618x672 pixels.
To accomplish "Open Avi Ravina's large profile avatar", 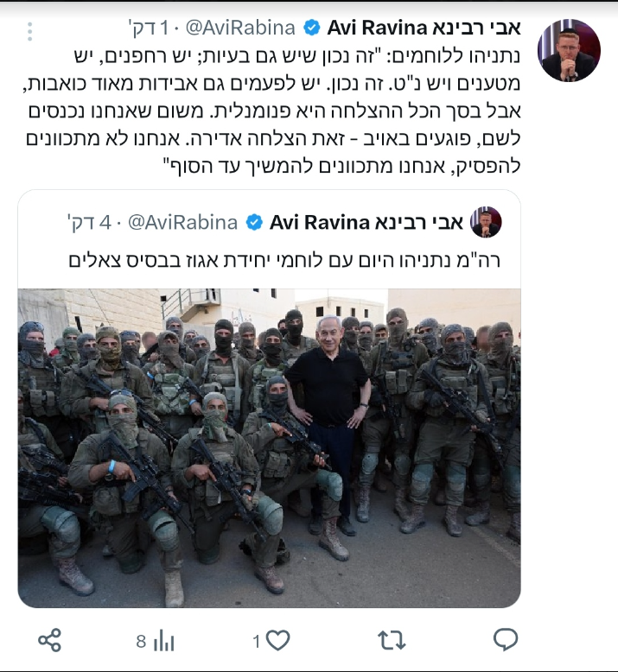I will coord(569,50).
